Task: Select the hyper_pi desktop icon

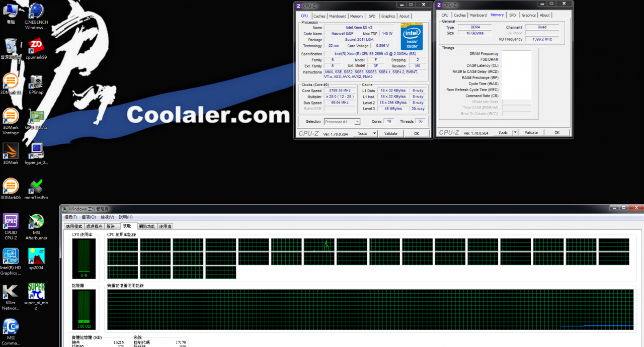Action: 36,154
